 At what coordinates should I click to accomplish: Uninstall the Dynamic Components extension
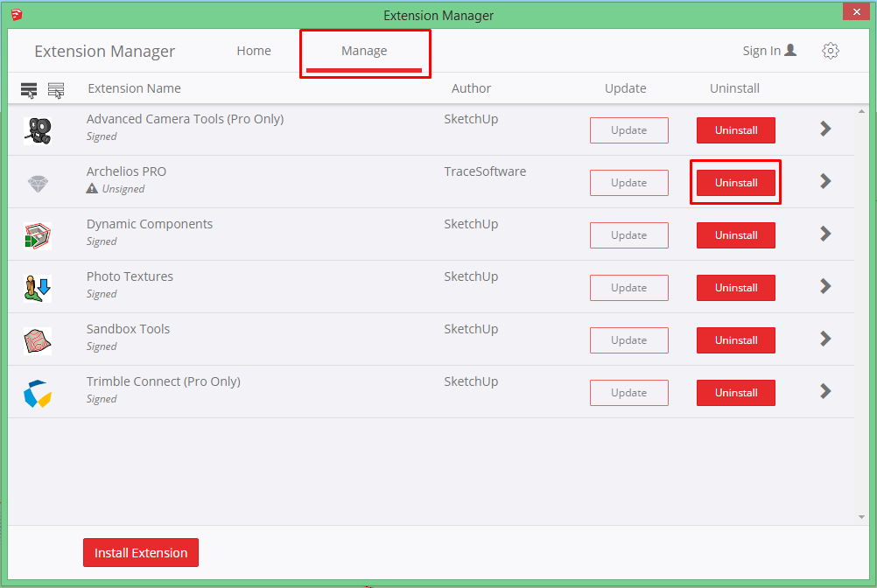click(735, 235)
